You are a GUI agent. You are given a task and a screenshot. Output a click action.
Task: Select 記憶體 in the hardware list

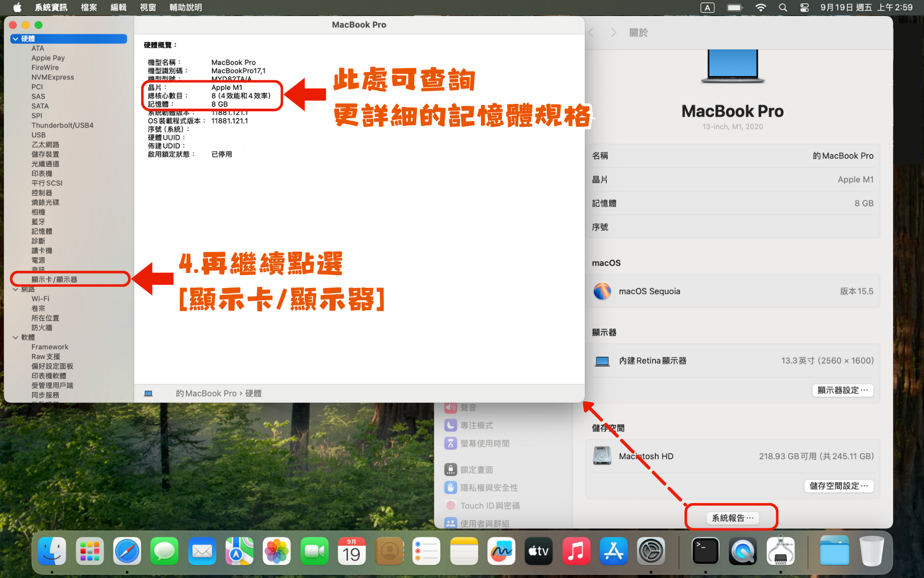42,231
